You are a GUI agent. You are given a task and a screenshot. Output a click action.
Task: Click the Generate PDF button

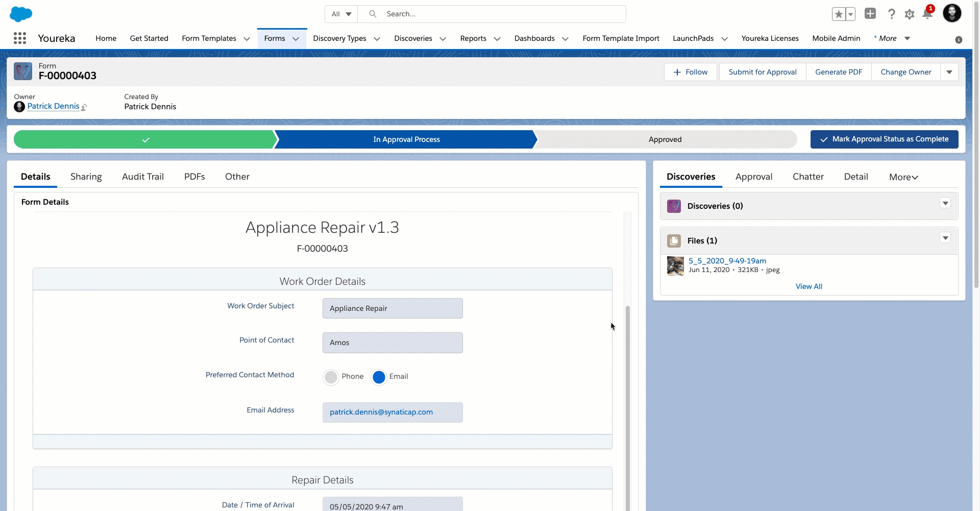[839, 72]
